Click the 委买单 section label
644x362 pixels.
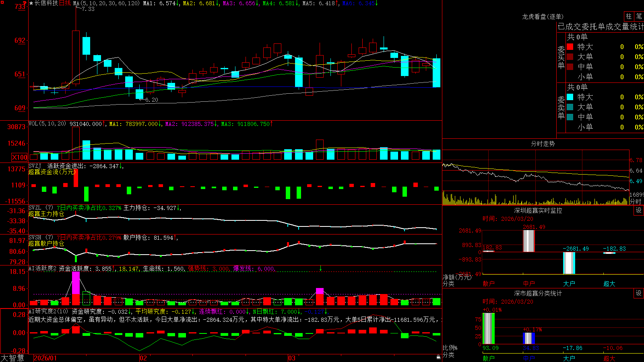click(x=561, y=57)
